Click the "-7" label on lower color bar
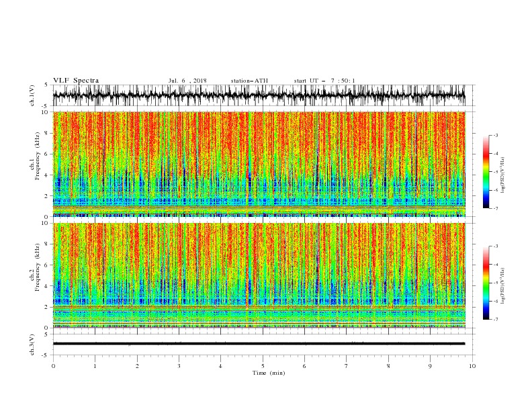The image size is (532, 411). tap(496, 320)
